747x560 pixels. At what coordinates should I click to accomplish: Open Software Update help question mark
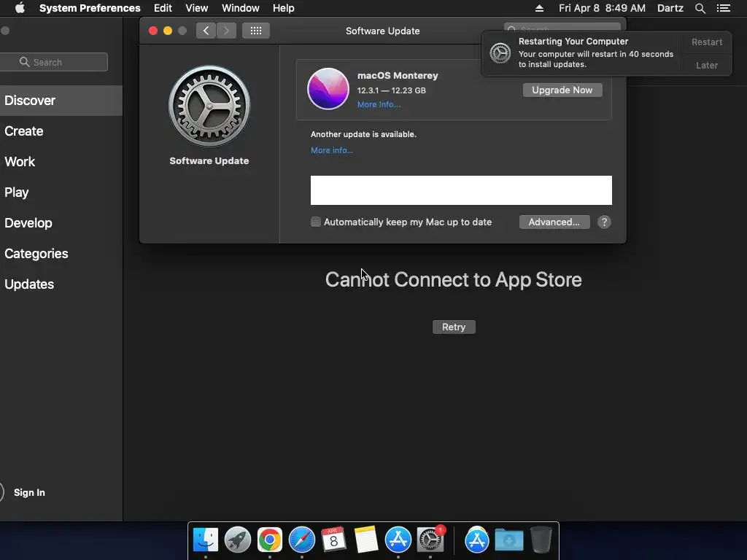[604, 222]
